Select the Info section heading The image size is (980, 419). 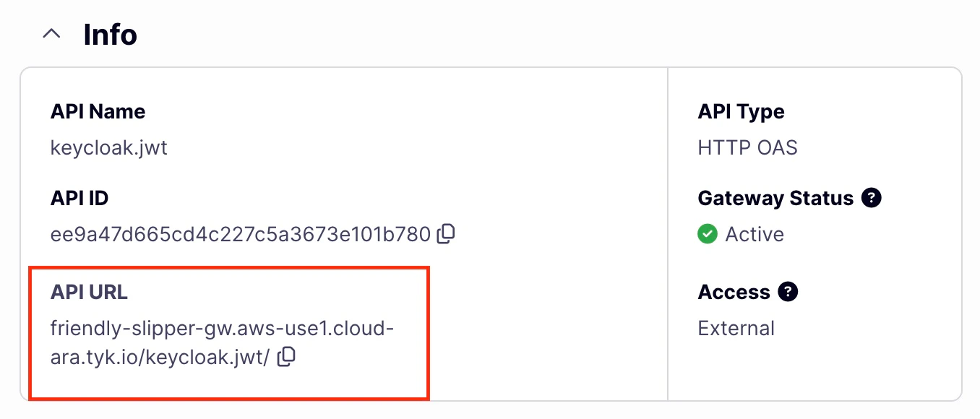111,34
